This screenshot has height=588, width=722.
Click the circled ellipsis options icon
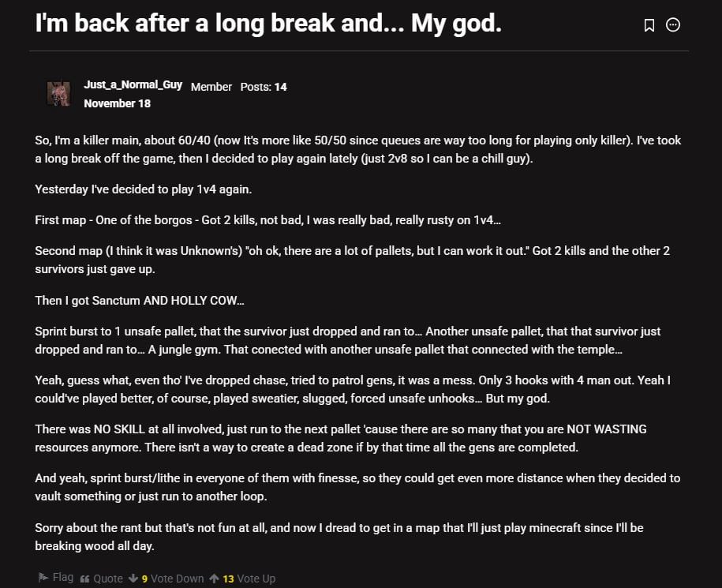(x=671, y=24)
